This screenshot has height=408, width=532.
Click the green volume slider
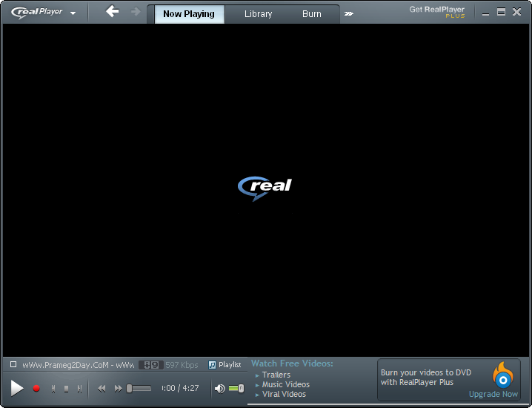[x=236, y=388]
